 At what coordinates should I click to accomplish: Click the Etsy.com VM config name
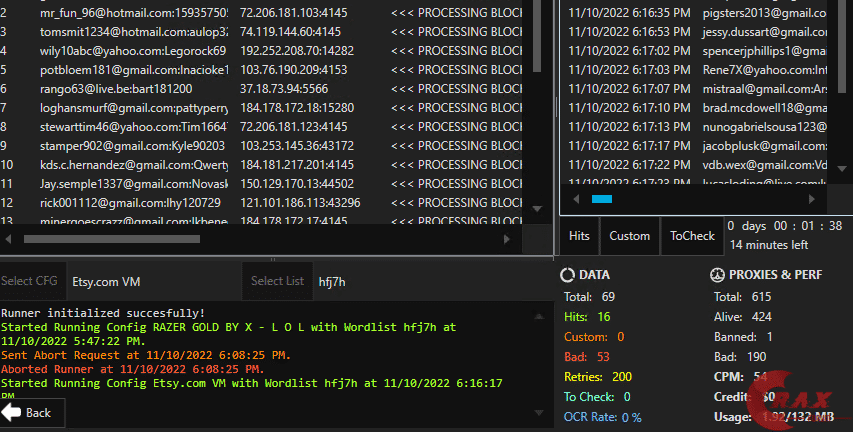coord(103,282)
